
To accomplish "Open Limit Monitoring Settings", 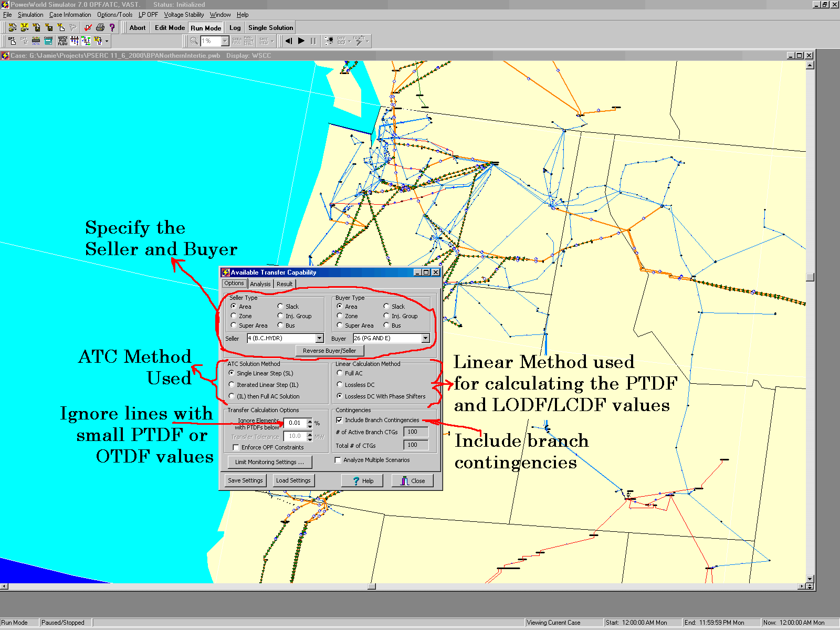I will (269, 462).
